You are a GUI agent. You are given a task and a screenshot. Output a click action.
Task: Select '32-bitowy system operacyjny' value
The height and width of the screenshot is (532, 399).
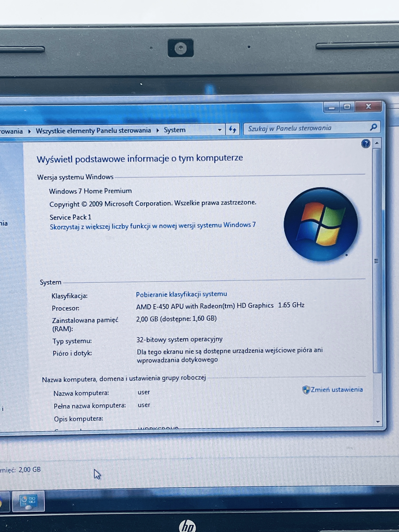[179, 339]
